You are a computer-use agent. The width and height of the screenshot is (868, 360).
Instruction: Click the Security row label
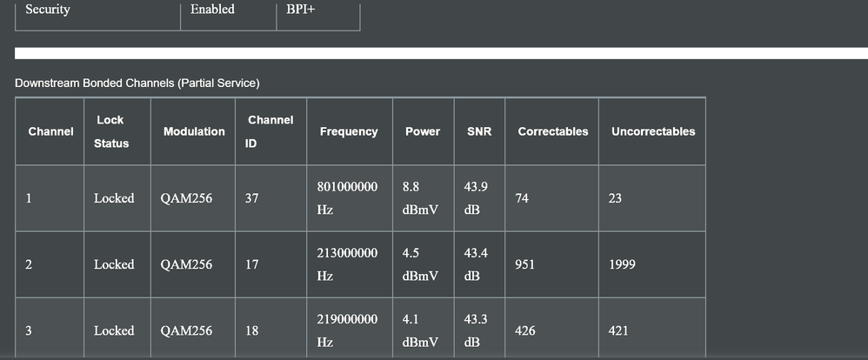coord(48,10)
